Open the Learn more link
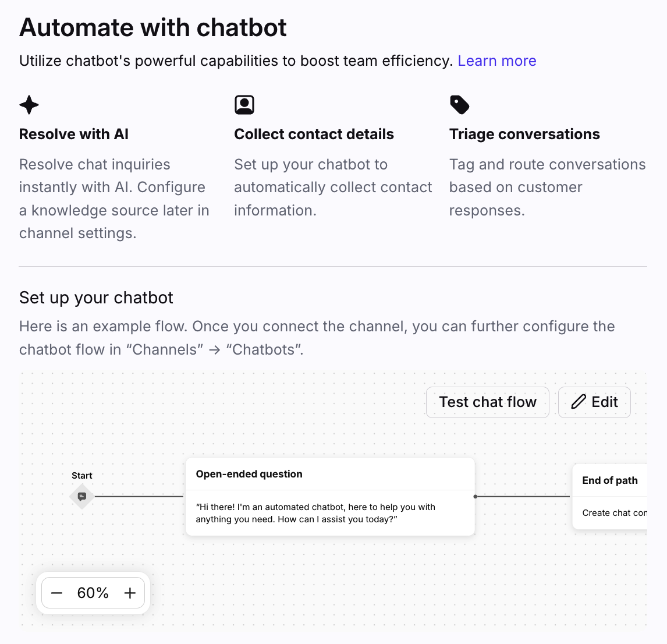 (x=497, y=61)
